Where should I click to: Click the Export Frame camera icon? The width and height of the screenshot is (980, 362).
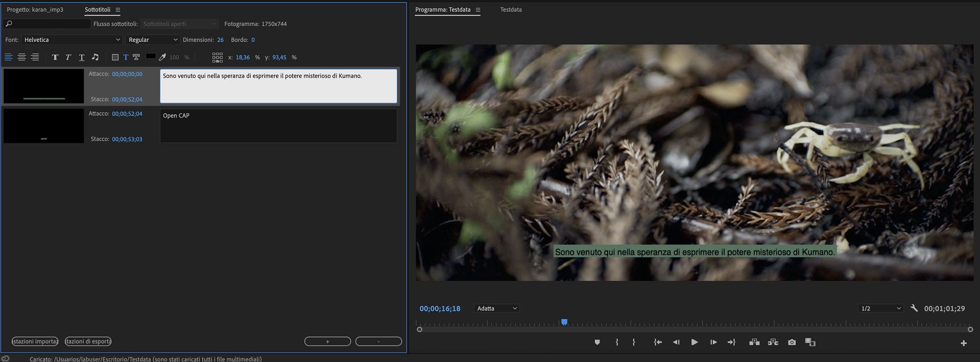pyautogui.click(x=792, y=342)
